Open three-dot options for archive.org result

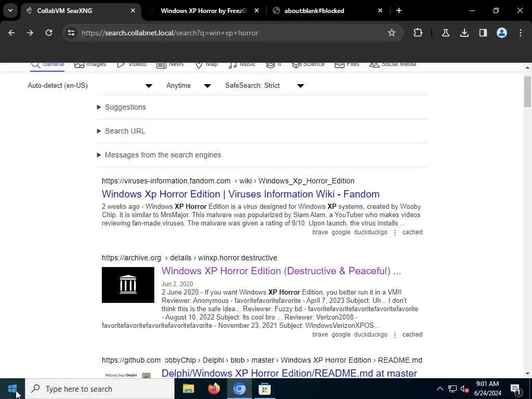[x=395, y=335]
